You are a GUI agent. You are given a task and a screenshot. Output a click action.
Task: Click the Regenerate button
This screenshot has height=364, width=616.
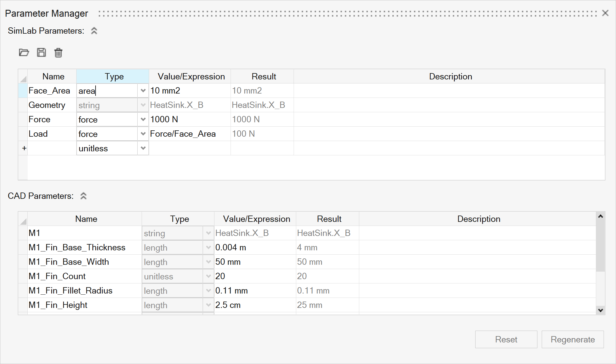click(573, 340)
